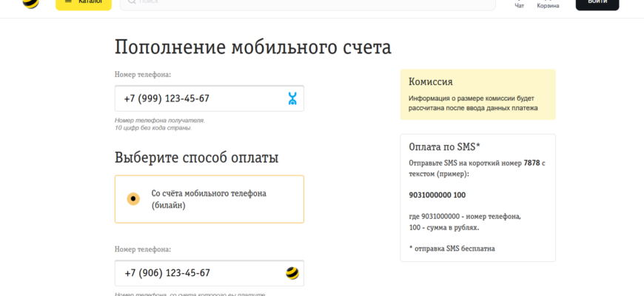Screen dimensions: 644x296
Task: Choose the билайн mobile account payment option card
Action: [x=209, y=199]
